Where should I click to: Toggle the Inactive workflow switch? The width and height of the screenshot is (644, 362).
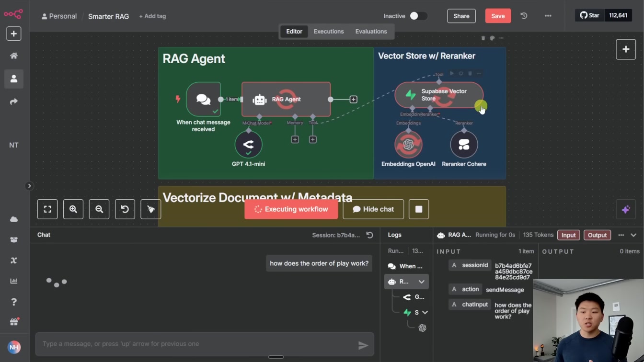click(x=418, y=16)
